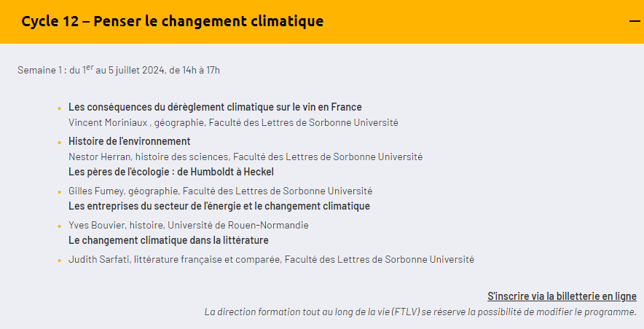
Task: Select "Le changement climatique dans la littérature"
Action: pos(168,240)
